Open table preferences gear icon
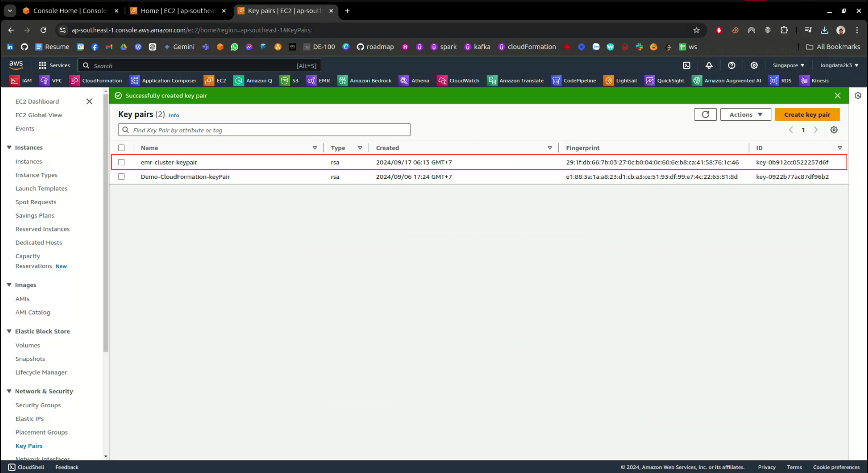 834,130
